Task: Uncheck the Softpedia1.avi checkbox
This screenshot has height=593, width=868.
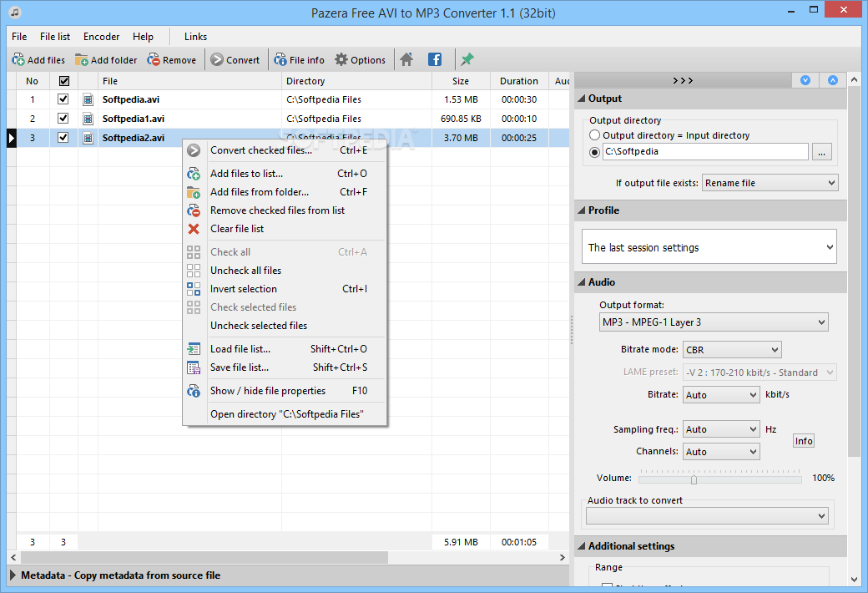Action: tap(63, 118)
